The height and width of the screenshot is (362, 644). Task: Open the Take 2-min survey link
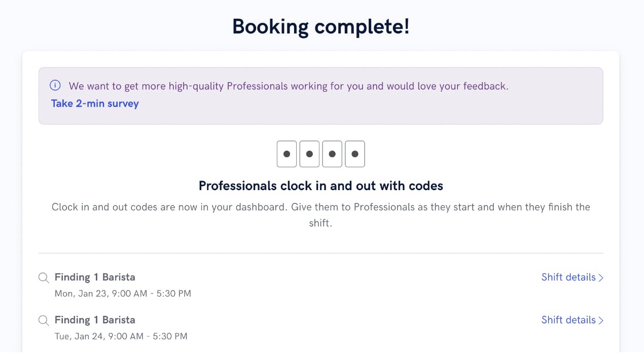point(95,103)
